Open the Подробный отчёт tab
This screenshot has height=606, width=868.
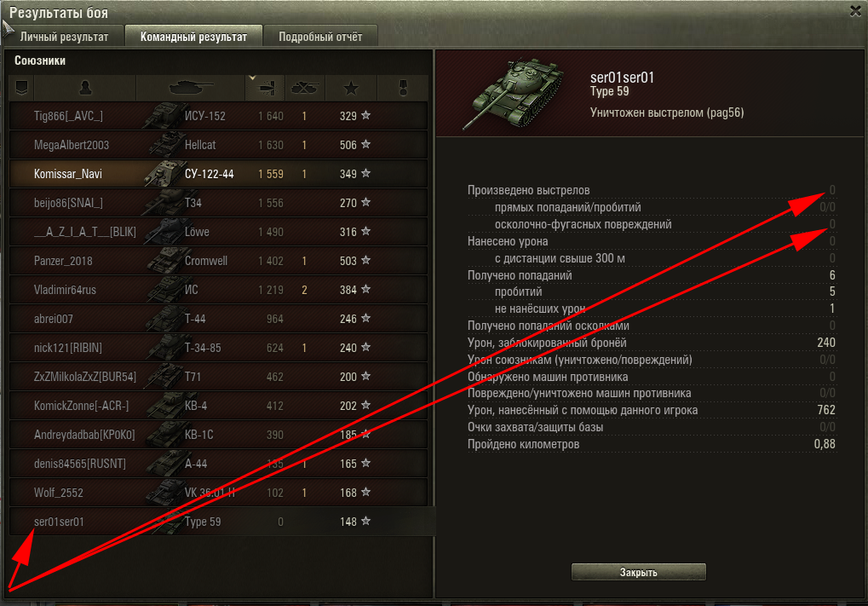pyautogui.click(x=320, y=37)
